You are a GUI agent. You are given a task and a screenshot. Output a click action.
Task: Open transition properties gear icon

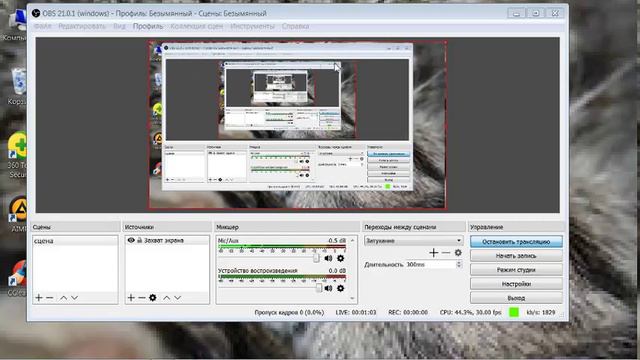(x=458, y=253)
